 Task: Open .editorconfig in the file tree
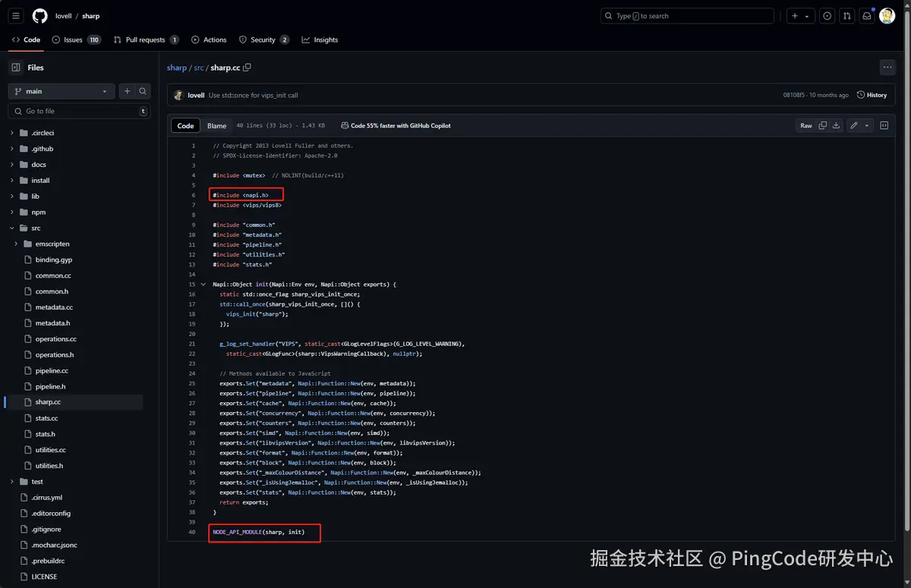tap(51, 514)
